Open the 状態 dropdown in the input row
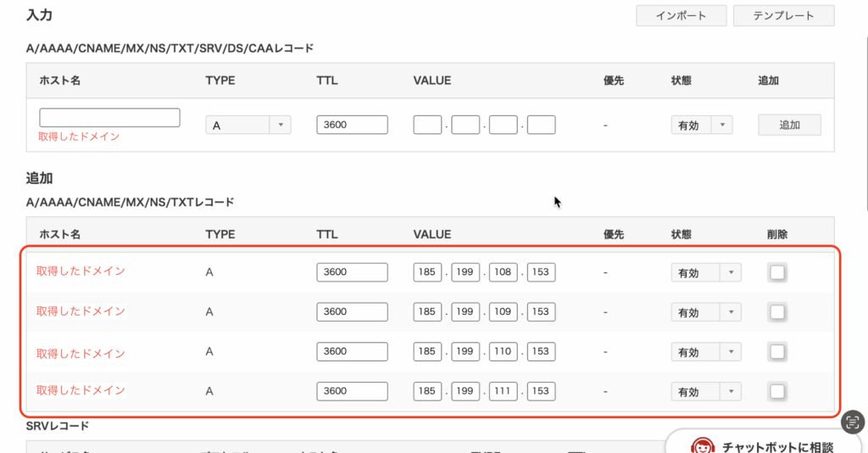Screen dimensions: 868x453 [701, 125]
